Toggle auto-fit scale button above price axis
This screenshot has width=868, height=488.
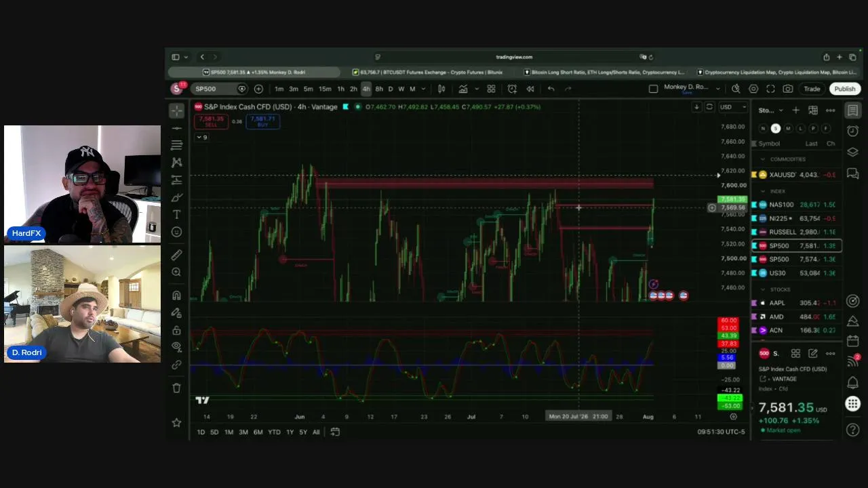tap(709, 107)
